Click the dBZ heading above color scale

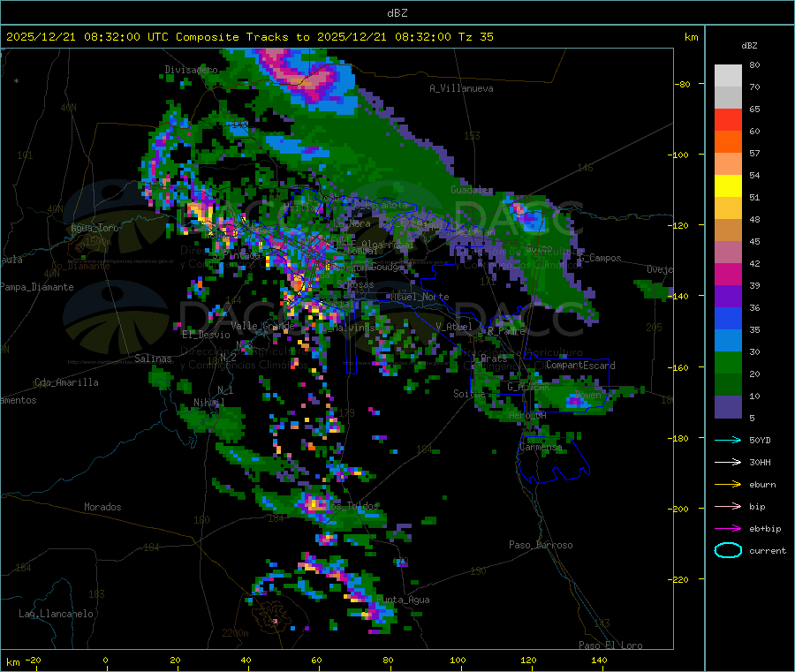tap(749, 46)
